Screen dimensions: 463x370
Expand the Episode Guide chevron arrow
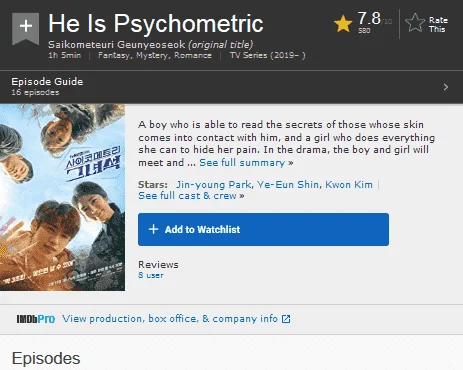pyautogui.click(x=446, y=87)
